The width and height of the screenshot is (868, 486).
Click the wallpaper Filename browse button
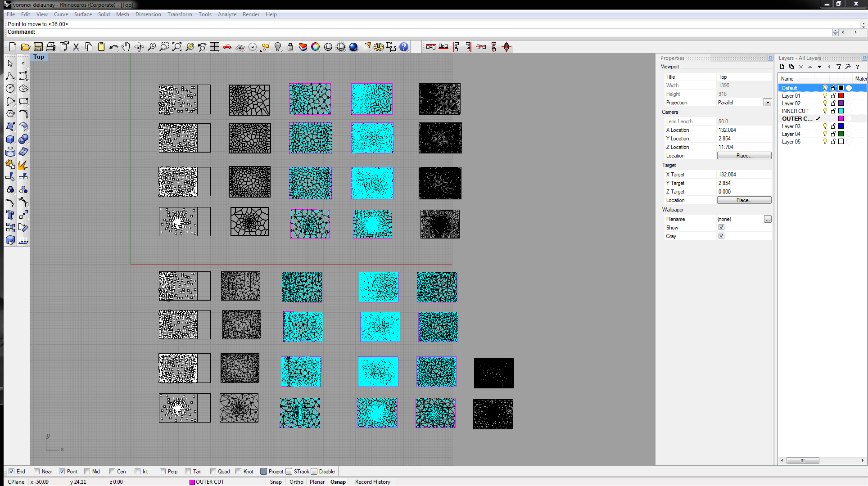(768, 219)
